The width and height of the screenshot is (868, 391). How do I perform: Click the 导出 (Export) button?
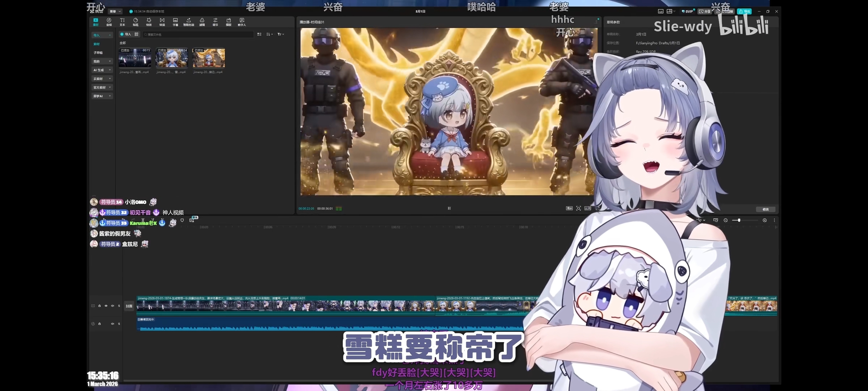(744, 12)
